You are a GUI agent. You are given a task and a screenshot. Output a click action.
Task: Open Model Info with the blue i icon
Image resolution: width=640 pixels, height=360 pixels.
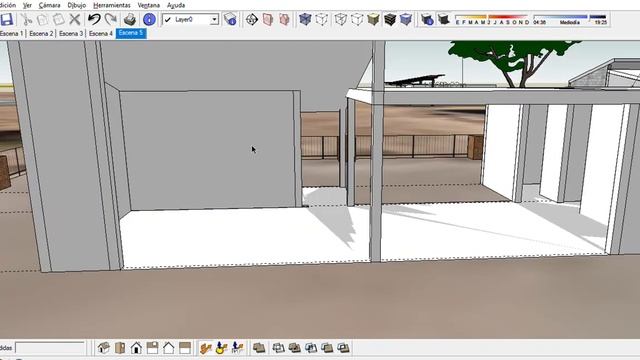149,19
